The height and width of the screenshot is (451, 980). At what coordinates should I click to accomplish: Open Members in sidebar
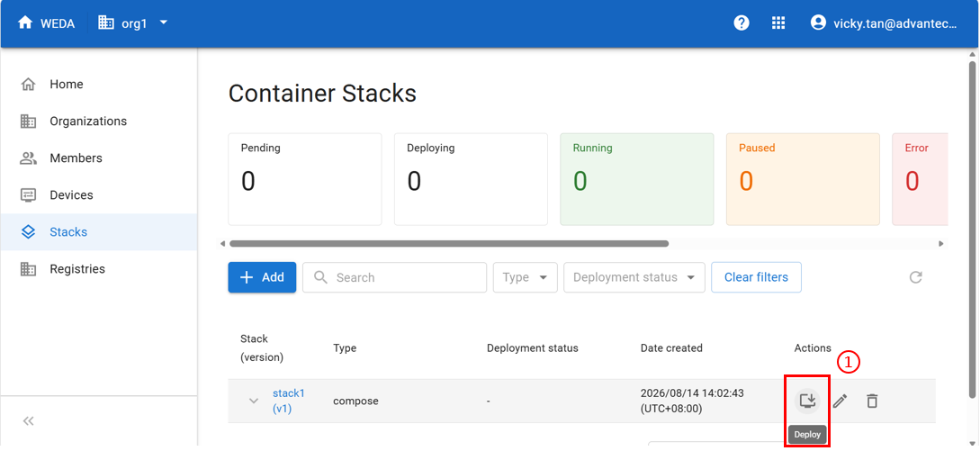tap(99, 158)
